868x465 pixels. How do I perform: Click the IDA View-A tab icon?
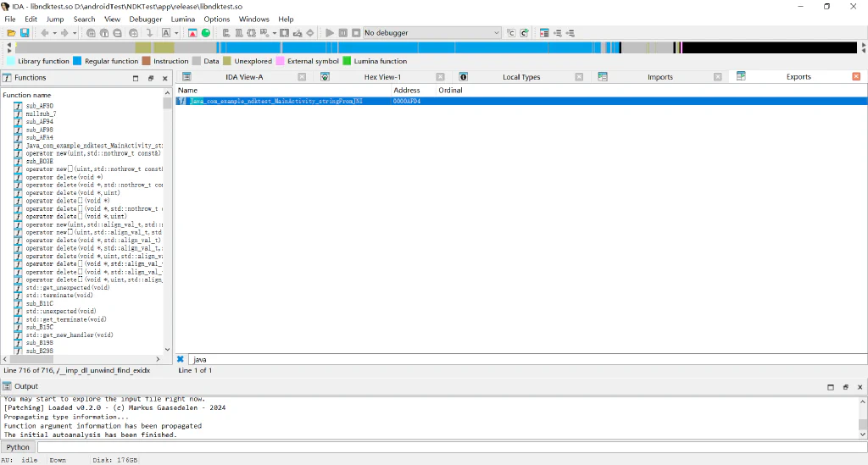click(x=186, y=77)
